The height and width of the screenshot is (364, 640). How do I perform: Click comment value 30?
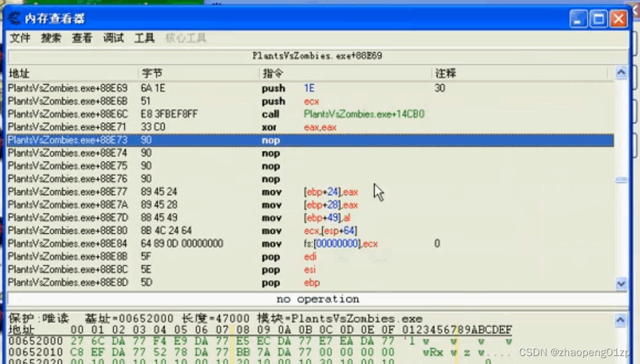pos(440,88)
